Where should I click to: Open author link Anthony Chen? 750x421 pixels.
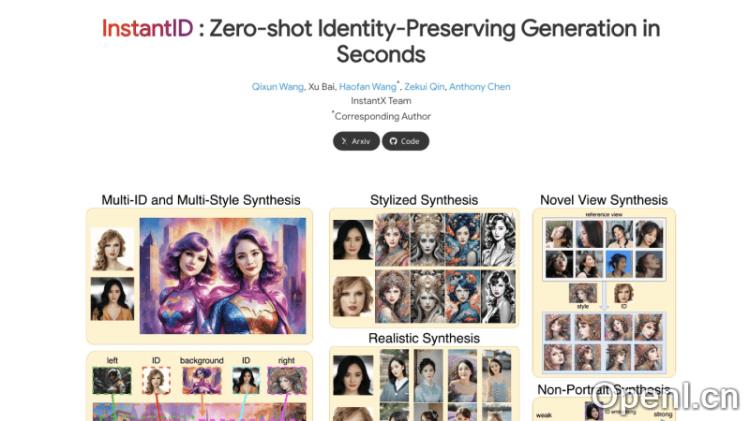click(x=480, y=87)
